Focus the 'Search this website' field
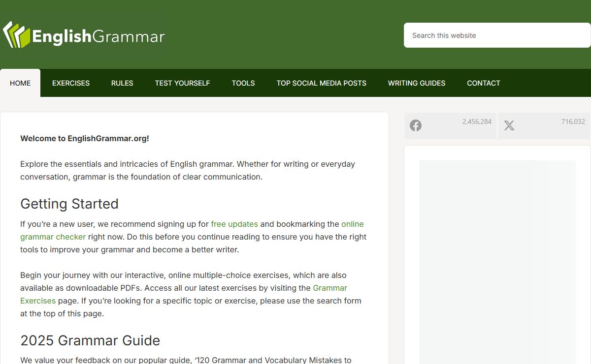This screenshot has height=364, width=591. pos(496,35)
